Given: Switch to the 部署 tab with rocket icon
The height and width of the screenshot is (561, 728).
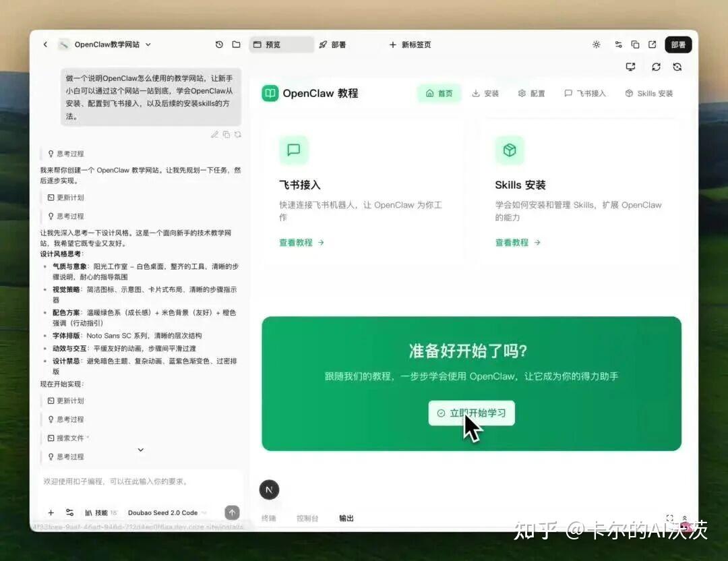Looking at the screenshot, I should coord(332,45).
